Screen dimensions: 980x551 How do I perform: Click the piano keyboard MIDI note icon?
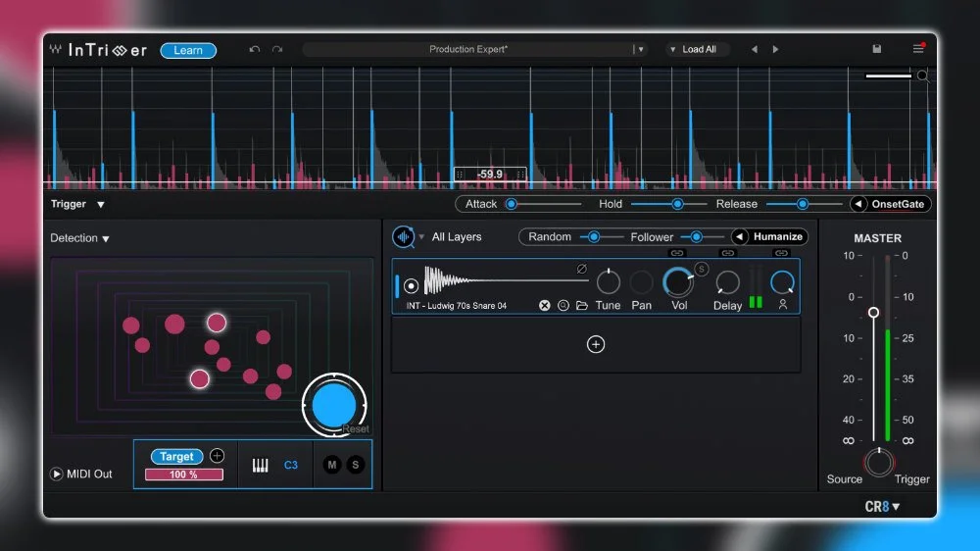point(260,466)
